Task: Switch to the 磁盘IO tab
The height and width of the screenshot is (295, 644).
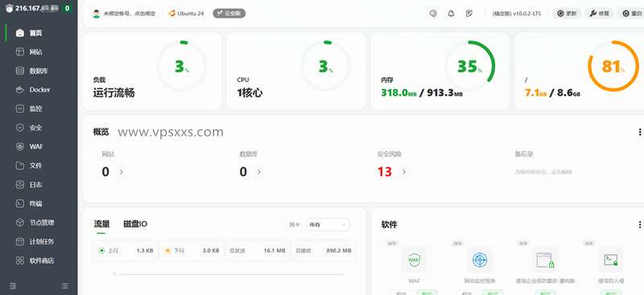Action: tap(135, 224)
